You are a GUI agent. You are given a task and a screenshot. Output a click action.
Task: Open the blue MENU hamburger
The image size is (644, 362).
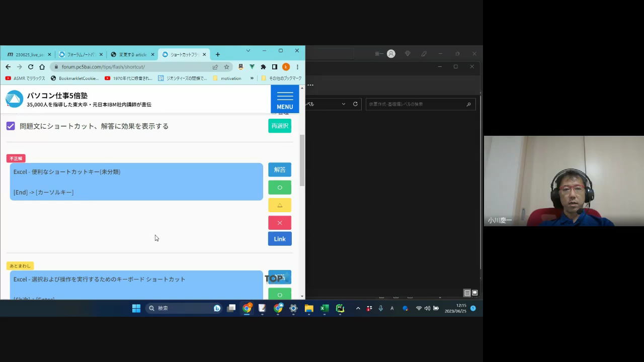285,99
